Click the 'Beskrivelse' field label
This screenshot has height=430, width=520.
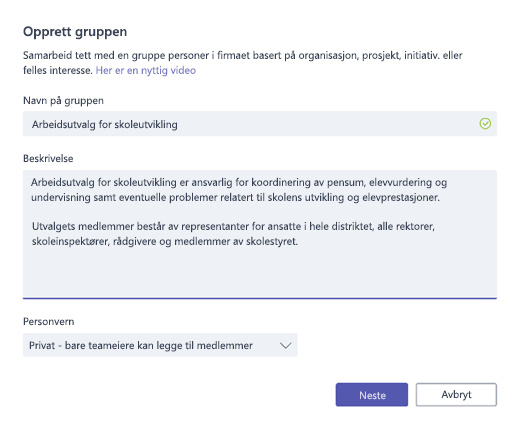click(48, 158)
